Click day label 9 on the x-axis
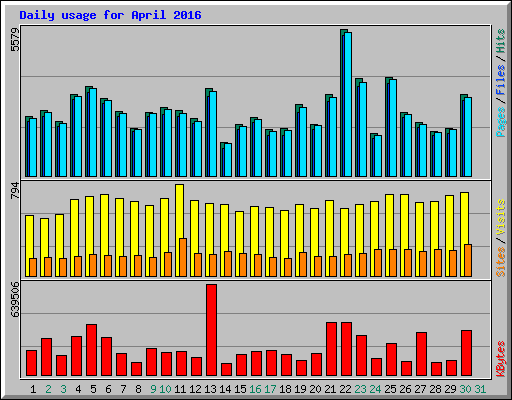The image size is (512, 400). click(x=153, y=389)
